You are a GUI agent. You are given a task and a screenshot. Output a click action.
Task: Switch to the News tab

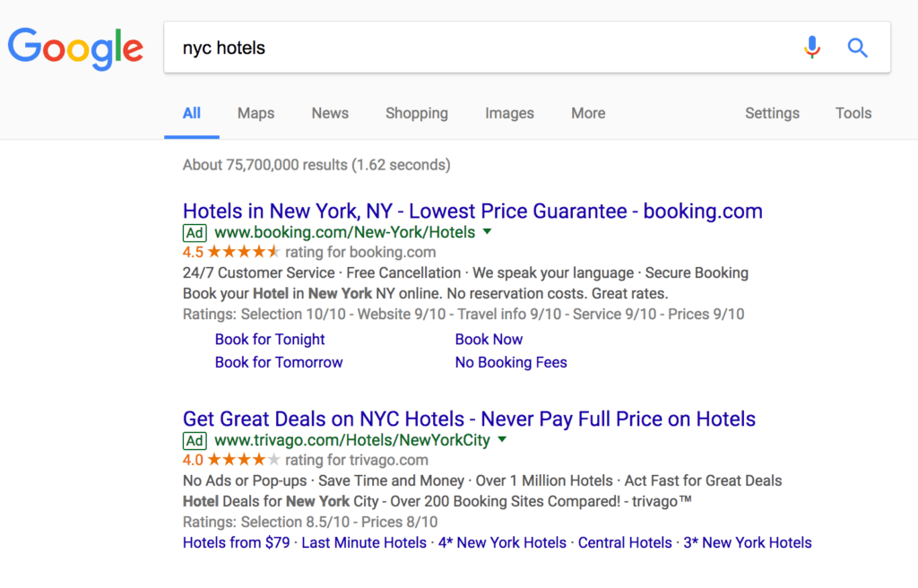tap(329, 113)
